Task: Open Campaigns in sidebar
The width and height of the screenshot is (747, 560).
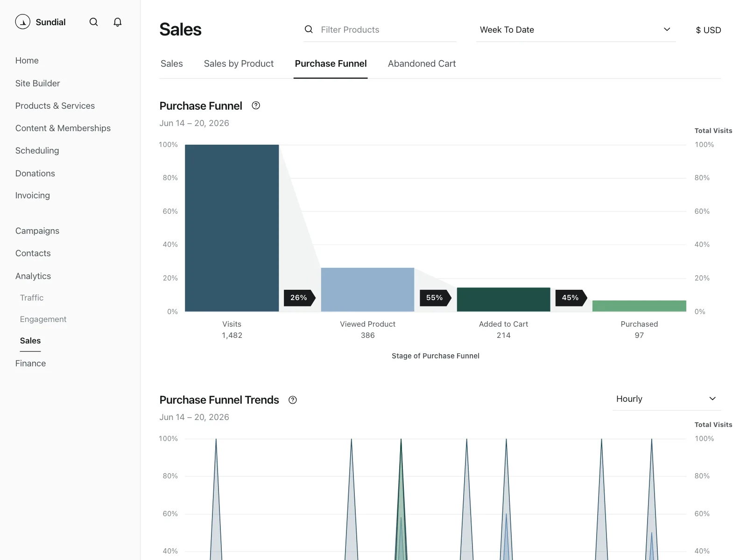Action: pyautogui.click(x=37, y=231)
